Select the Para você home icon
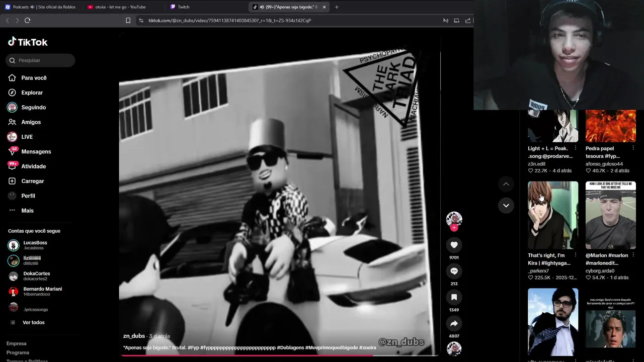Viewport: 644px width, 362px height. pyautogui.click(x=12, y=78)
